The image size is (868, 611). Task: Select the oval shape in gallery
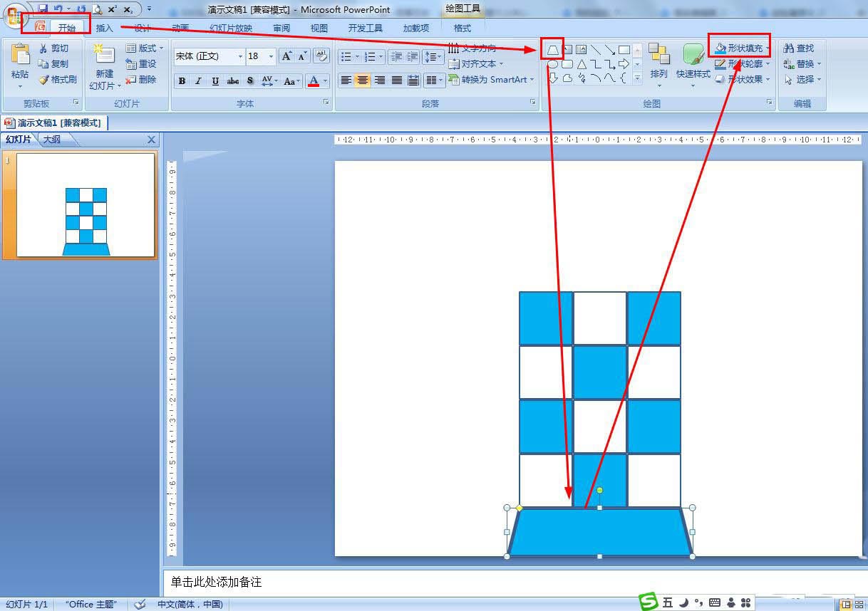(552, 64)
